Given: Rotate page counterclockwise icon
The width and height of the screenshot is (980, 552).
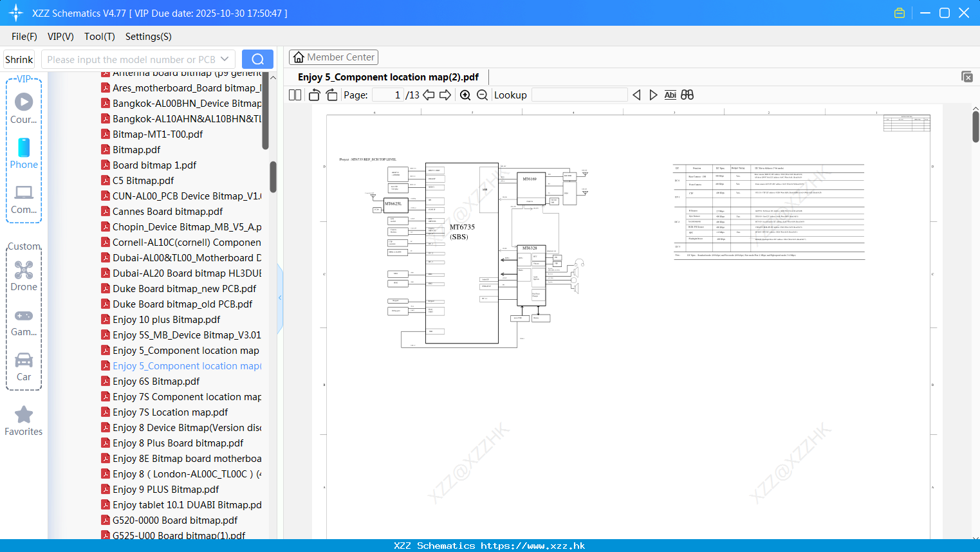Looking at the screenshot, I should coord(314,95).
